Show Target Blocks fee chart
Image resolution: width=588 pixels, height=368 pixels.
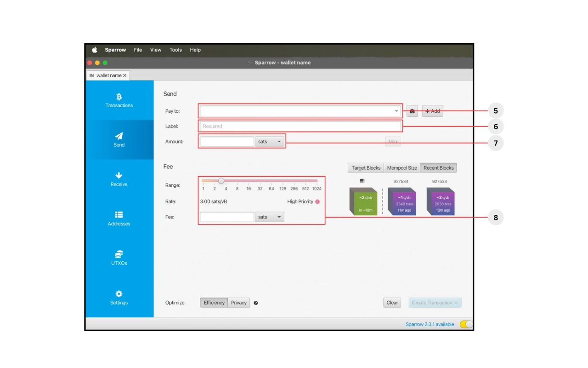366,168
